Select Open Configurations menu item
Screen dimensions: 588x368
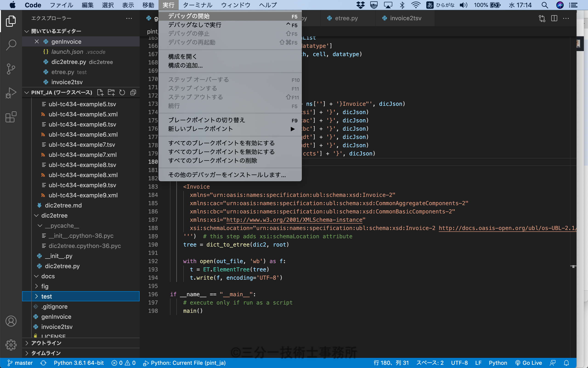[x=230, y=57]
